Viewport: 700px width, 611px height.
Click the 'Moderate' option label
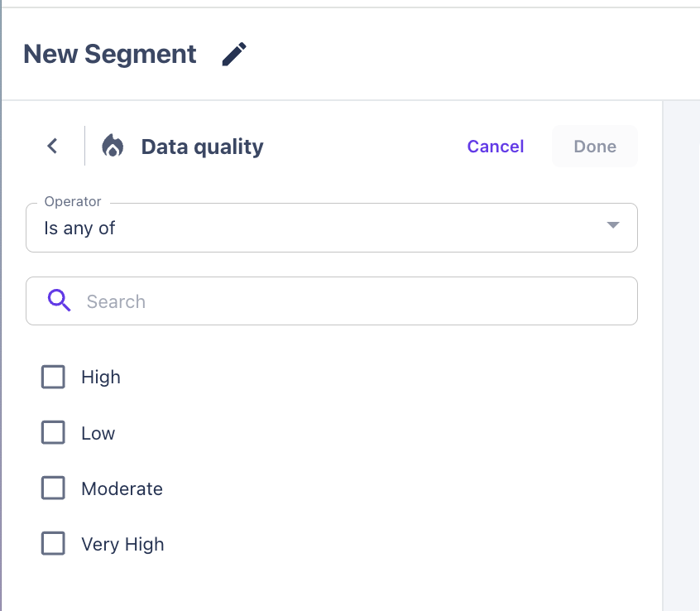click(x=122, y=488)
